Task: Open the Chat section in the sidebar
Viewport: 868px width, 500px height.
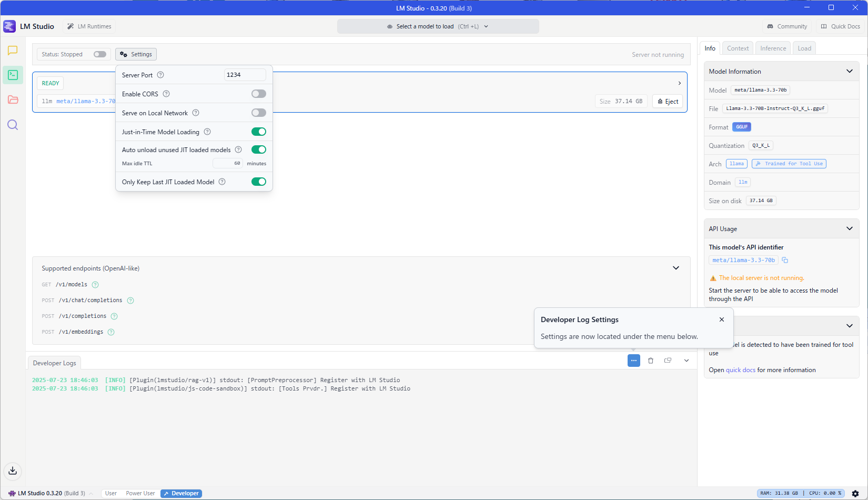Action: pos(13,51)
